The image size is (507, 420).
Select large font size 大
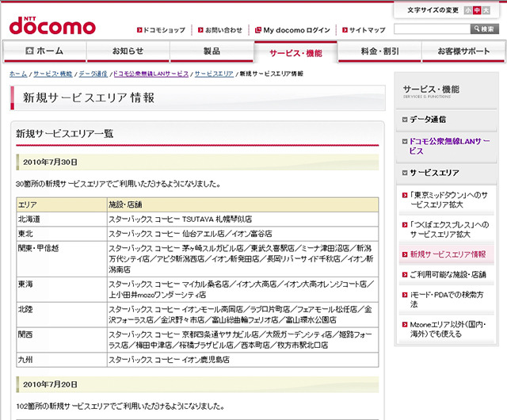pos(486,10)
